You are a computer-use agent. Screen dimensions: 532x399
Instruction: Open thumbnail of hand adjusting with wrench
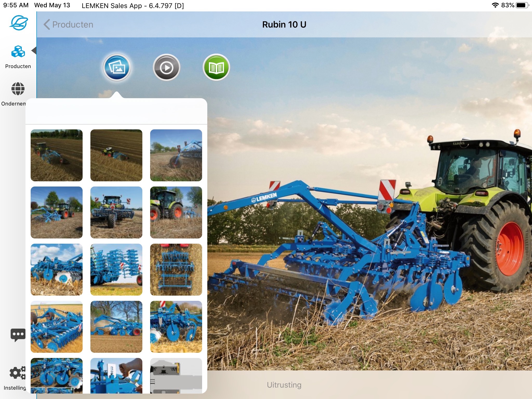pos(116,376)
